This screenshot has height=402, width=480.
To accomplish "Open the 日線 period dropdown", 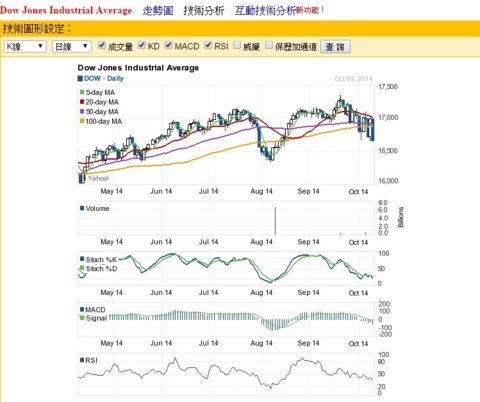I will click(72, 46).
